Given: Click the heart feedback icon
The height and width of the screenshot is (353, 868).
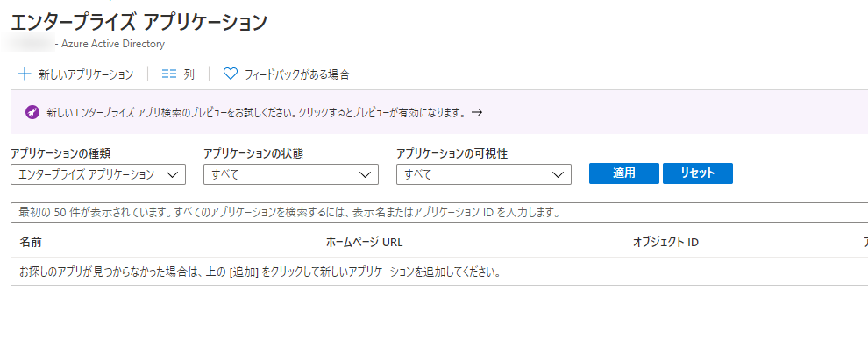Looking at the screenshot, I should pyautogui.click(x=230, y=74).
